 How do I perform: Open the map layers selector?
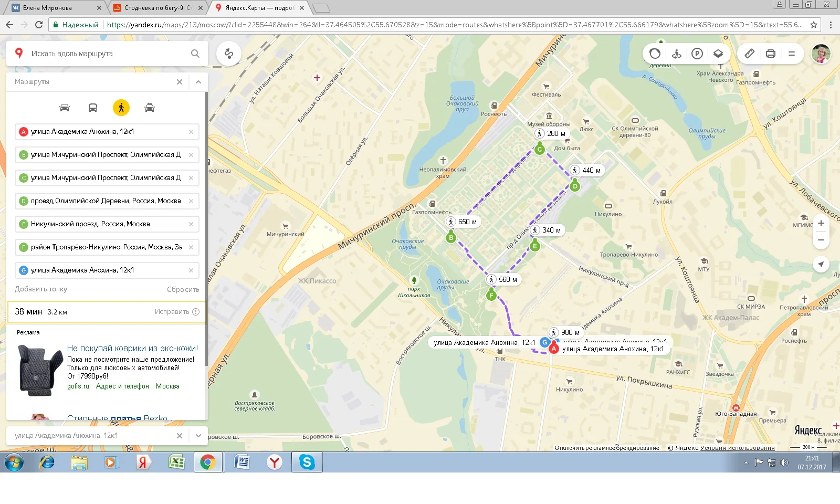click(x=718, y=54)
